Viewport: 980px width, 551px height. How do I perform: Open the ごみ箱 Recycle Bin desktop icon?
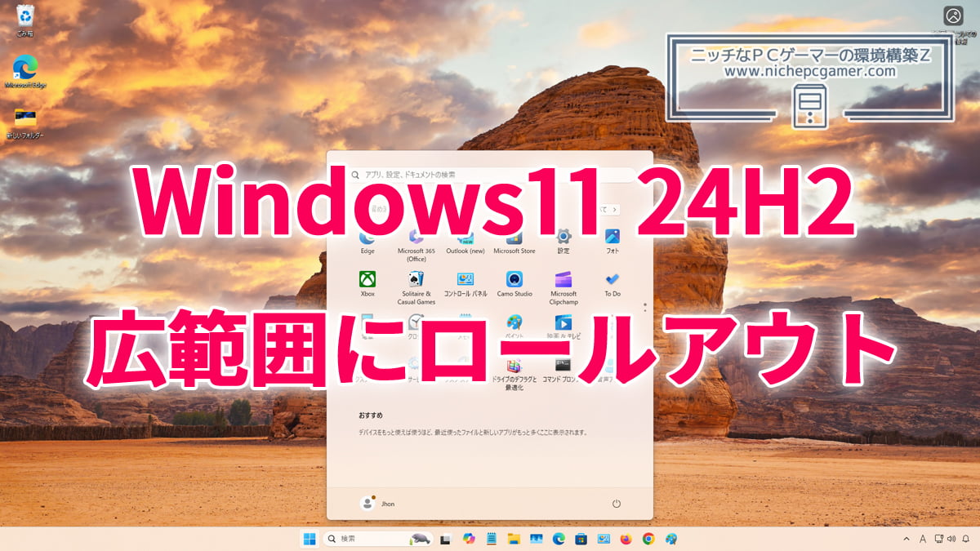coord(25,21)
